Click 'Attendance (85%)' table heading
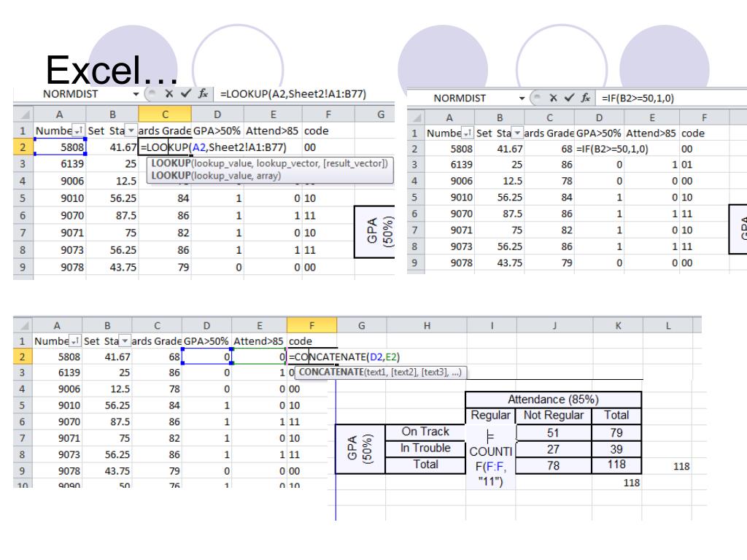This screenshot has width=747, height=560. click(553, 399)
